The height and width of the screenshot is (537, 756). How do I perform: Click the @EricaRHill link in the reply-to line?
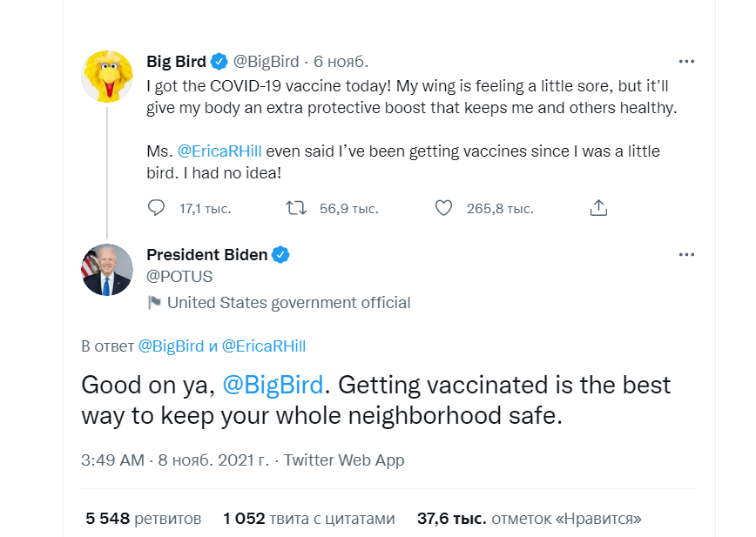point(264,346)
